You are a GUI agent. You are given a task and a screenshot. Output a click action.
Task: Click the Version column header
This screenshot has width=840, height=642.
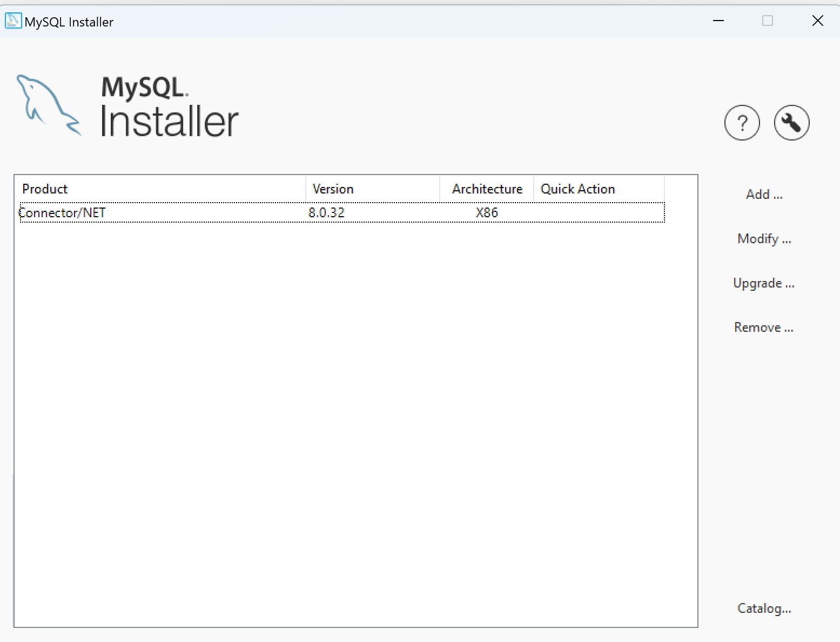[333, 189]
